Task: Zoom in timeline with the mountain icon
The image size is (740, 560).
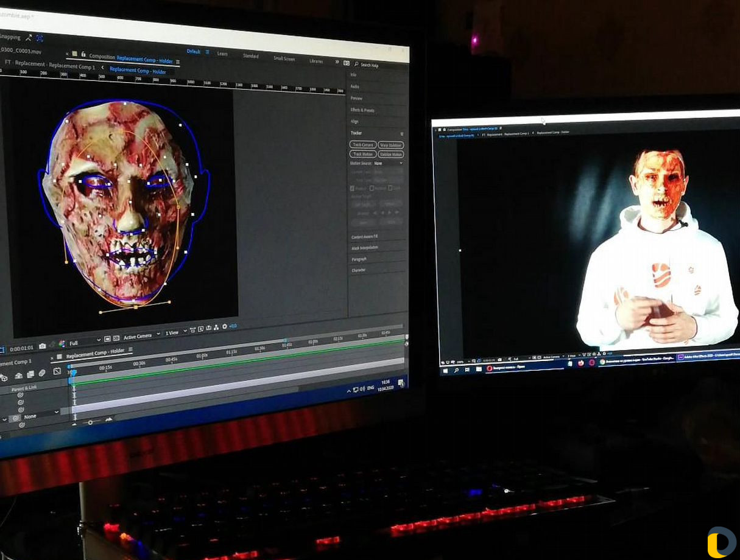Action: tap(109, 419)
